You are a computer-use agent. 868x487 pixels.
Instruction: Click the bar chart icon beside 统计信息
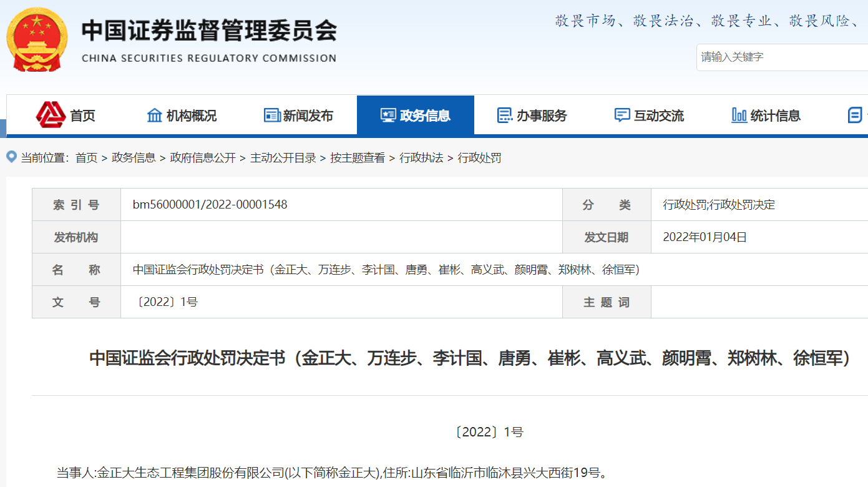[x=739, y=116]
